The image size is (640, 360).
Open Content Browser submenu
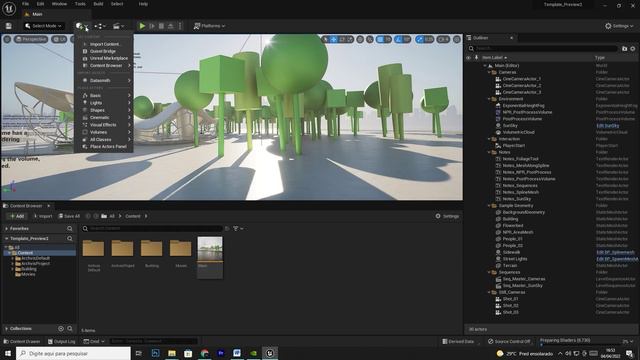104,65
